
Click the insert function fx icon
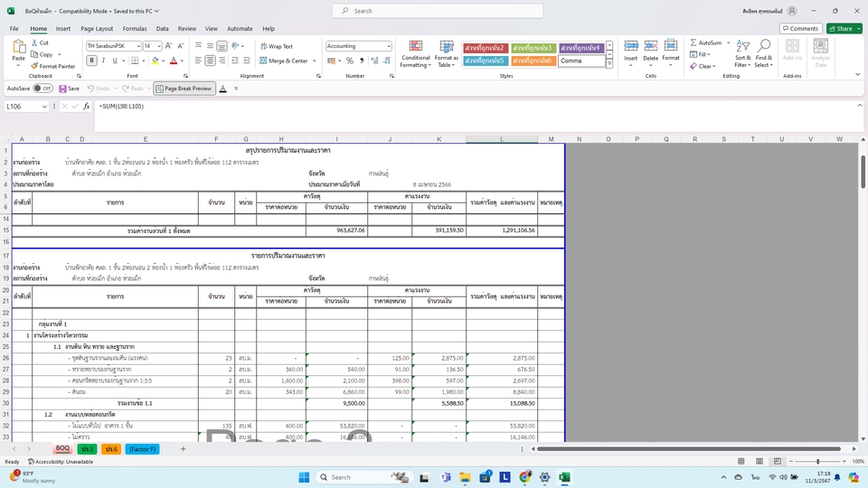87,107
